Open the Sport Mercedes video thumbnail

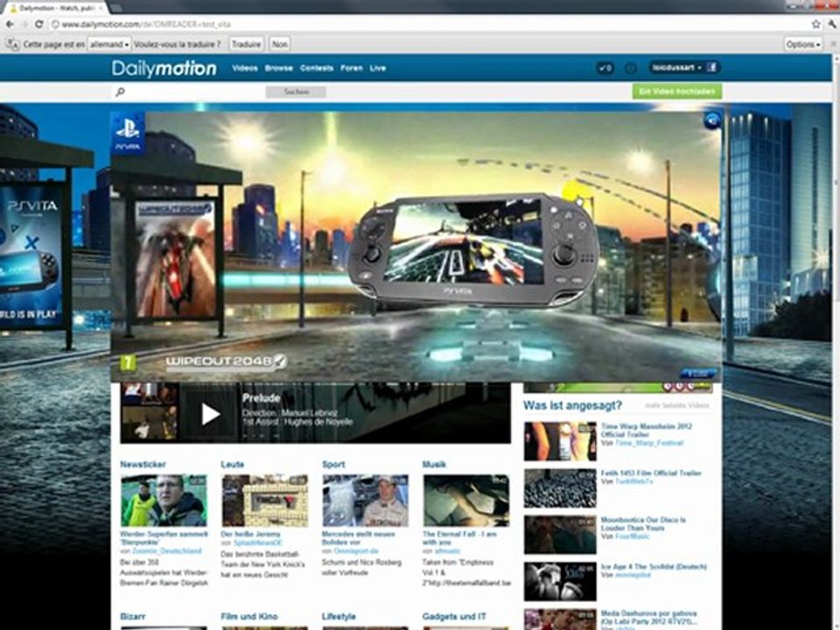[x=366, y=500]
